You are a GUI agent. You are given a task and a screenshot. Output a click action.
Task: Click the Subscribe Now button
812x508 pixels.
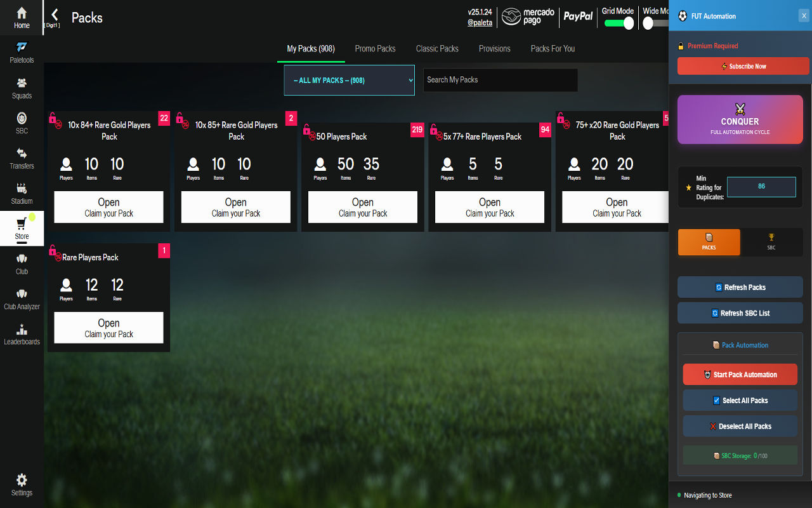pyautogui.click(x=743, y=65)
